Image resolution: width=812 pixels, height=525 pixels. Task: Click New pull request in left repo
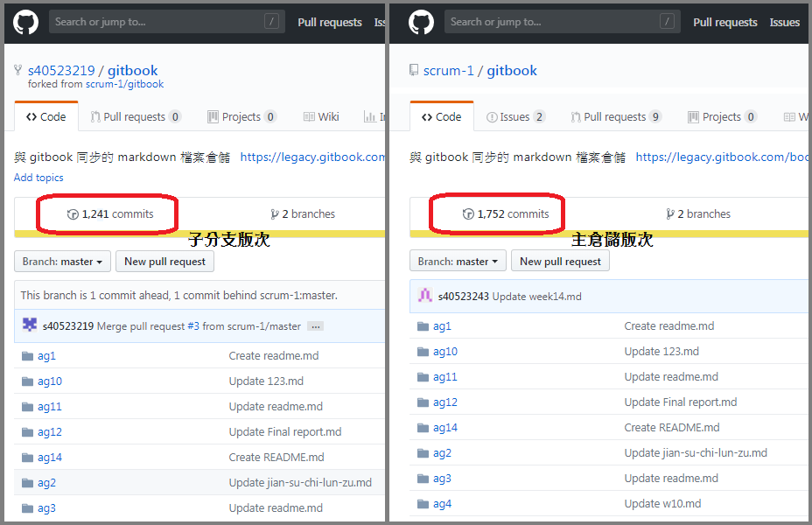(x=164, y=262)
